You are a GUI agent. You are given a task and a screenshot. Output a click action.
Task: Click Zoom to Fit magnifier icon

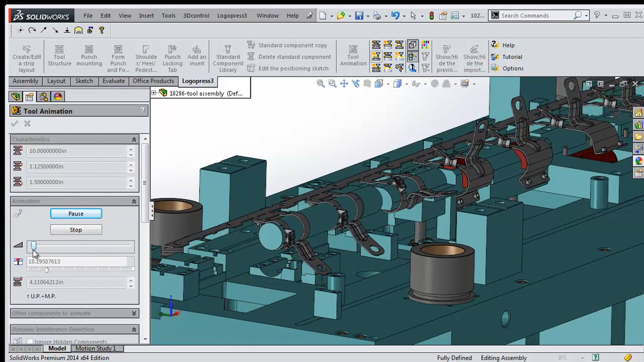tap(321, 84)
